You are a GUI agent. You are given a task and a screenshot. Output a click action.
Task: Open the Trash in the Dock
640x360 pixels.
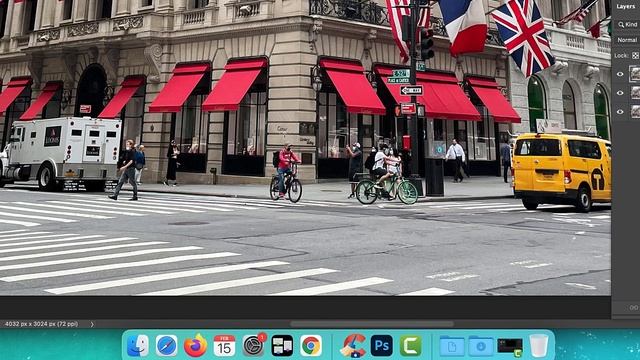click(x=539, y=345)
